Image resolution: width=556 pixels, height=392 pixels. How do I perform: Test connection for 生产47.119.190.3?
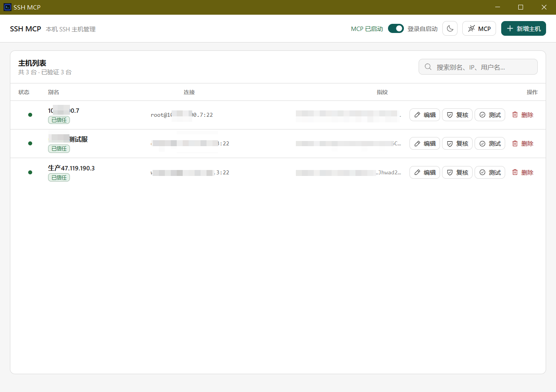point(490,172)
